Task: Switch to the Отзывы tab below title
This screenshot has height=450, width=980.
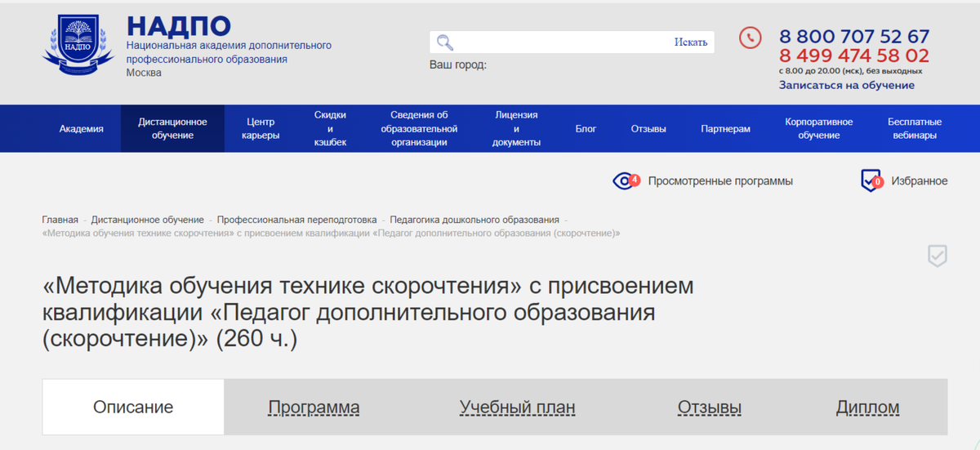Action: coord(710,408)
